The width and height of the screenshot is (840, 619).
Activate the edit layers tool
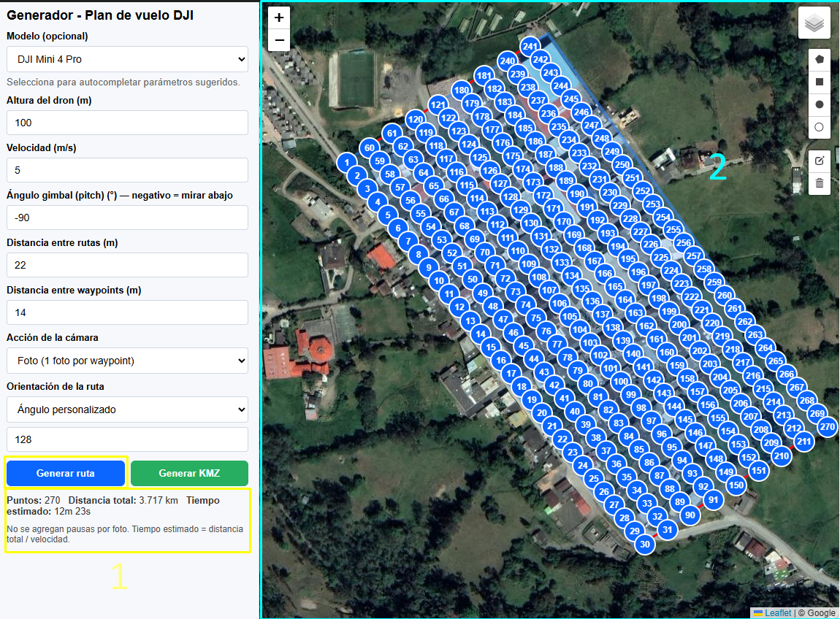pyautogui.click(x=820, y=161)
